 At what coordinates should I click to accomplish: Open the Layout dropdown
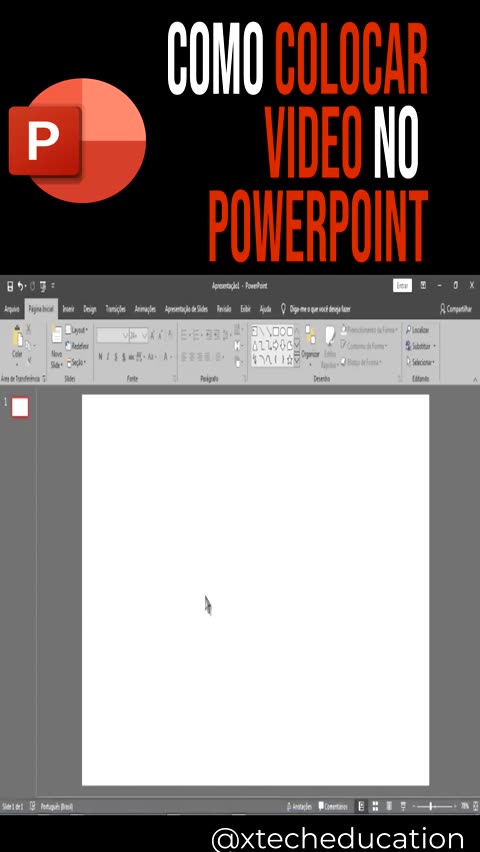[x=77, y=330]
